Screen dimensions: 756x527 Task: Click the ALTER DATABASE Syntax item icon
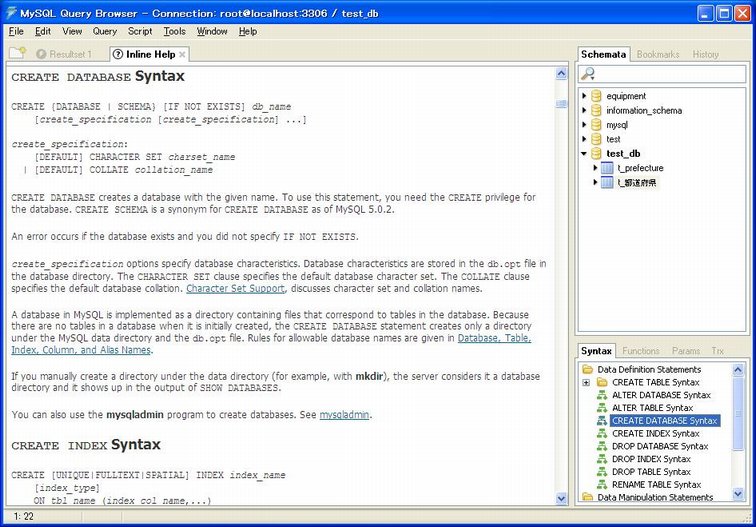tap(602, 395)
